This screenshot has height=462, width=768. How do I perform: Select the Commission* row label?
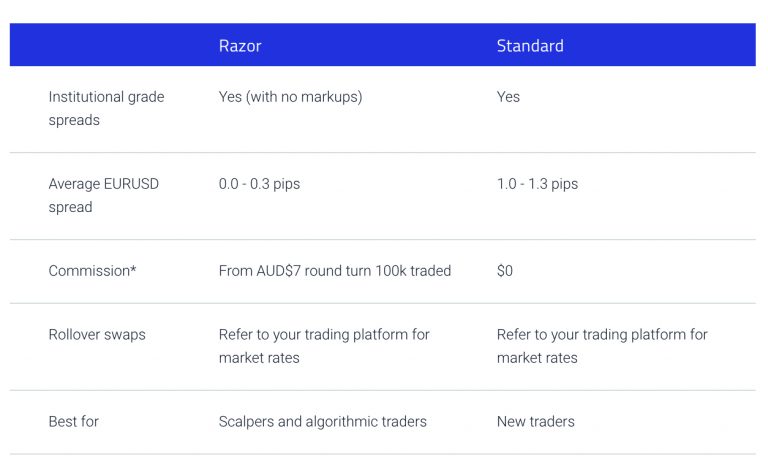click(92, 270)
